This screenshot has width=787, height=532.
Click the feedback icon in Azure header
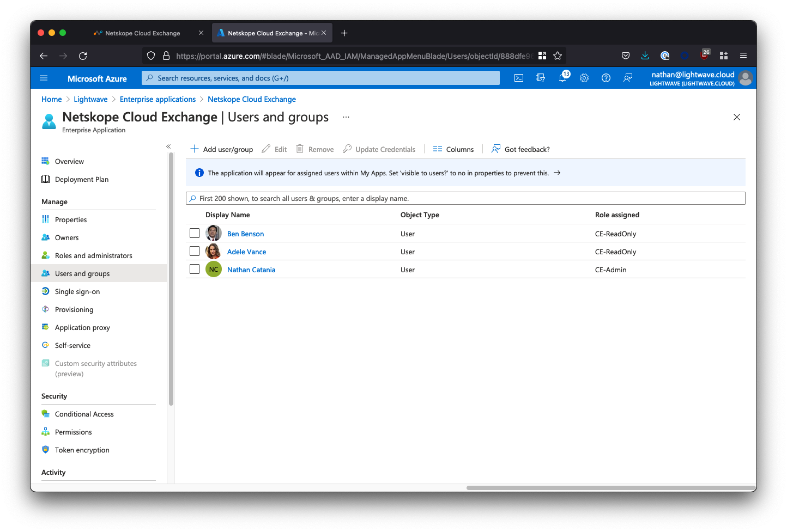[628, 78]
